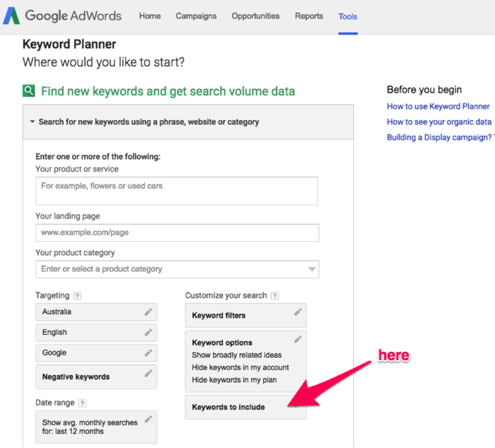This screenshot has height=448, width=495.
Task: Open How to use Keyword Planner link
Action: 438,106
